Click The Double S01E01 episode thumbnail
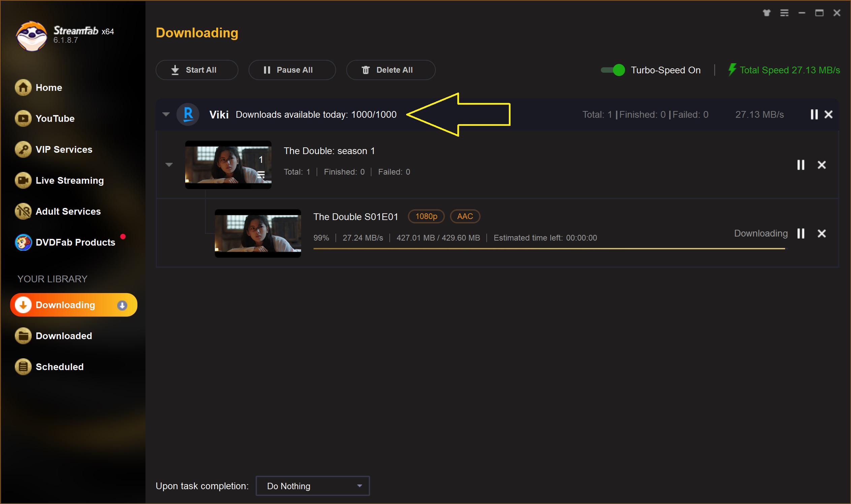Viewport: 851px width, 504px height. pos(258,233)
